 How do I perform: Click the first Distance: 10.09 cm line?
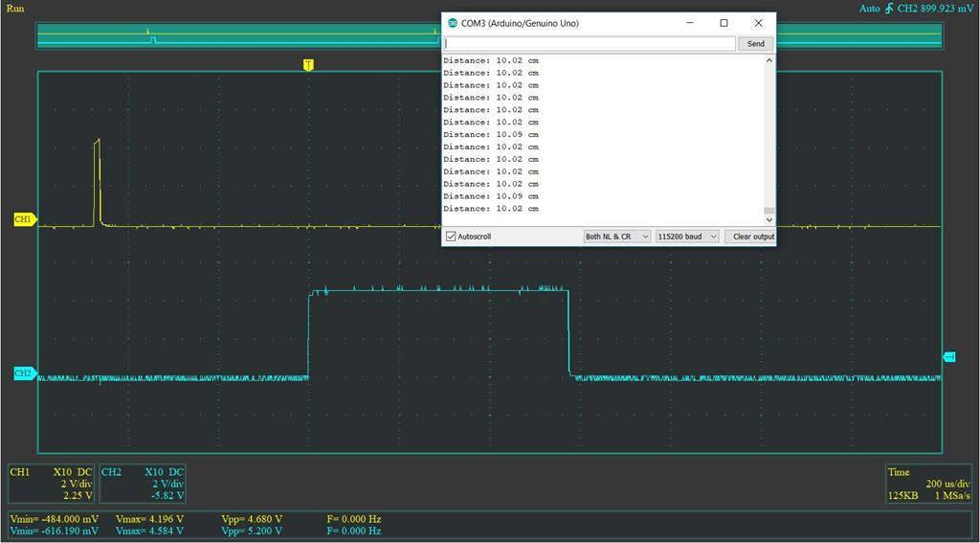point(491,134)
